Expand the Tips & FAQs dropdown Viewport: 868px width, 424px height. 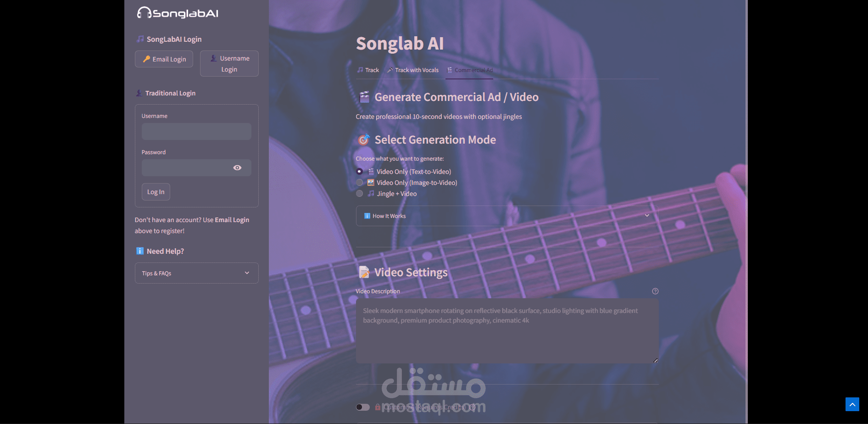point(197,273)
